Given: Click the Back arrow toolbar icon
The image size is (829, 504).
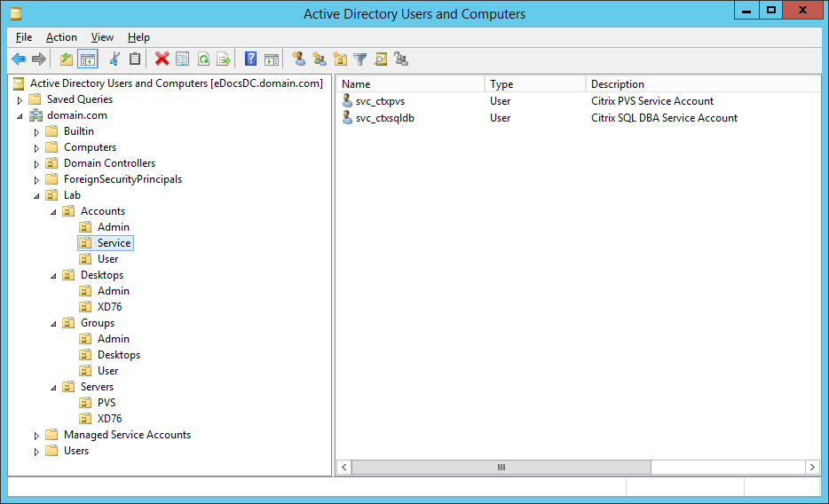Looking at the screenshot, I should point(19,59).
